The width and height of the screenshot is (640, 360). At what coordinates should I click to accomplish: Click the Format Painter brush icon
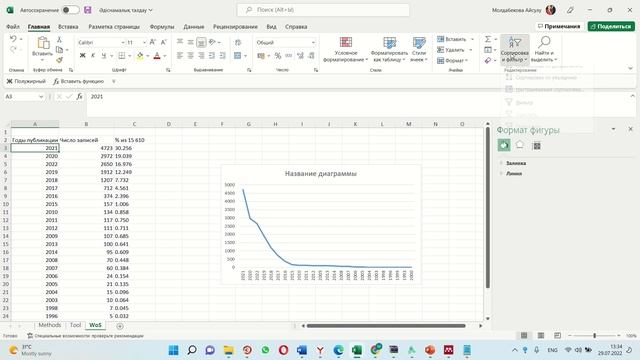59,60
